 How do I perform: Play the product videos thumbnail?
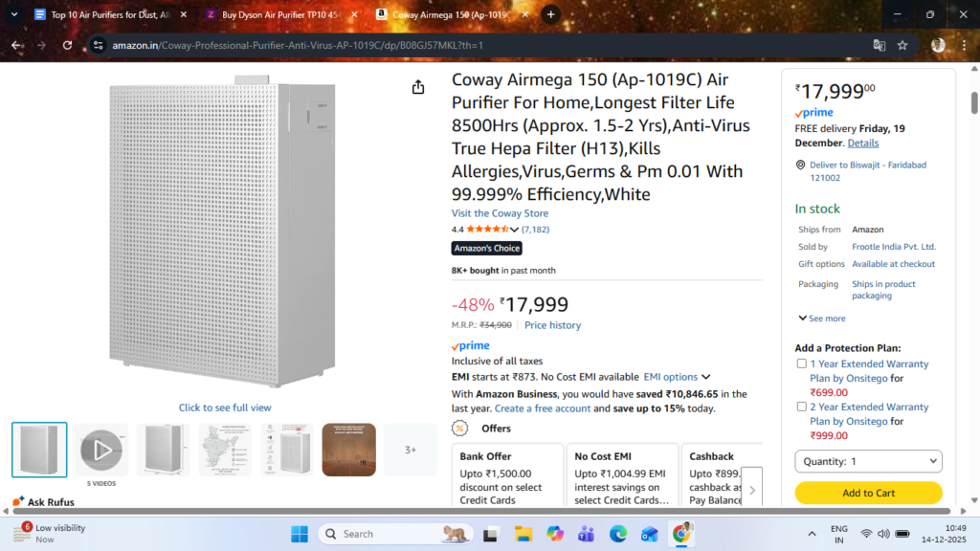[101, 450]
